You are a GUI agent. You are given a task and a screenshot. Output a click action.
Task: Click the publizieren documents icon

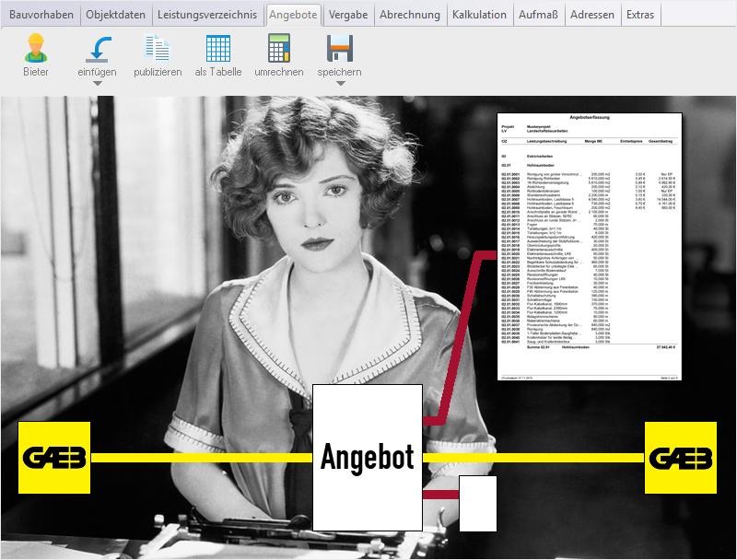158,48
